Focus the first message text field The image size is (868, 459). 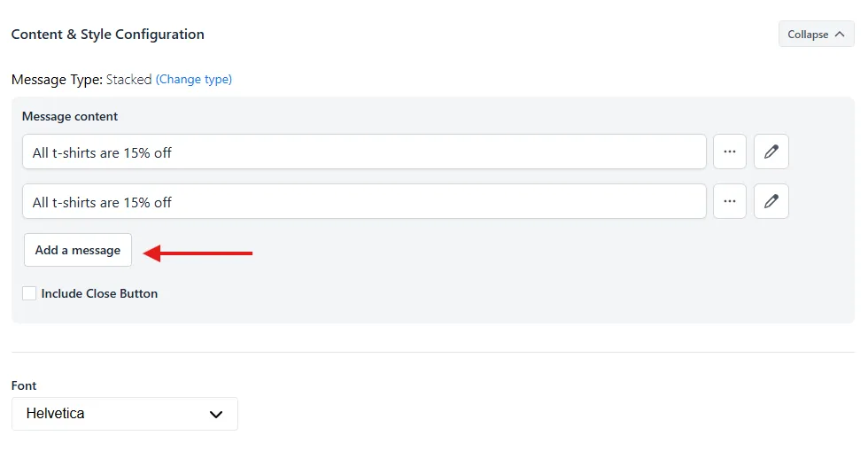(364, 152)
